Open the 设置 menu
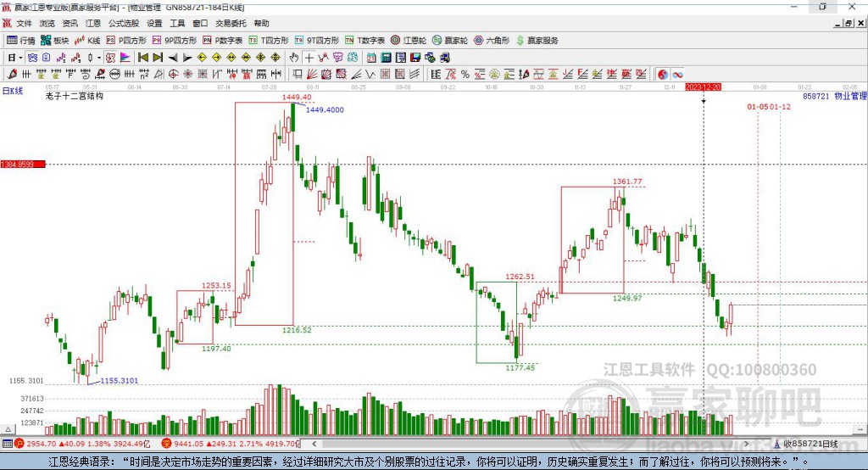The height and width of the screenshot is (470, 868). pos(154,23)
